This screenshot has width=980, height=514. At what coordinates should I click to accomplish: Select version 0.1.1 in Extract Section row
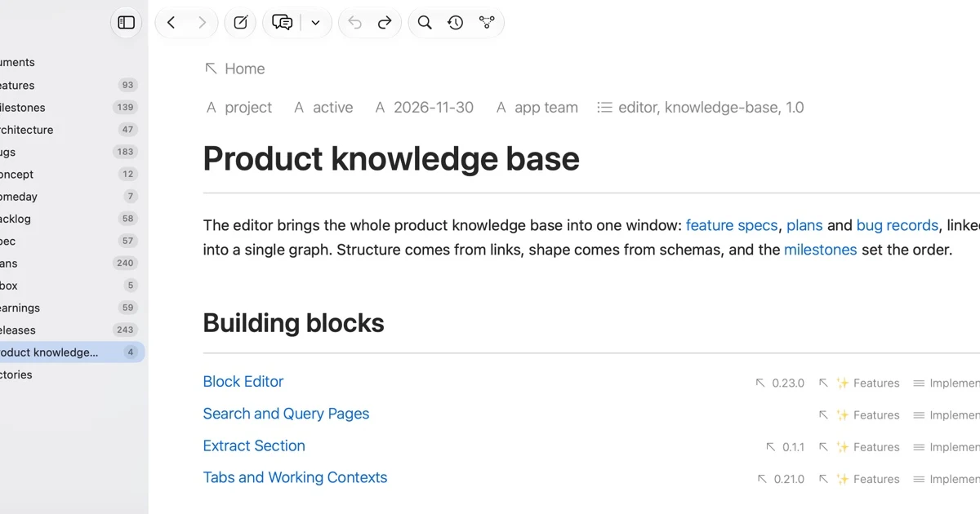point(785,447)
